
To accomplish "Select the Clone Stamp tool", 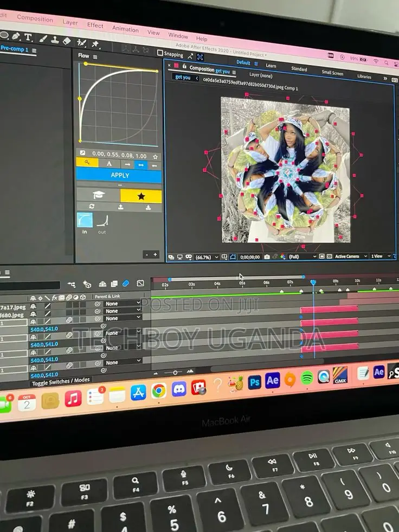I will coord(55,40).
